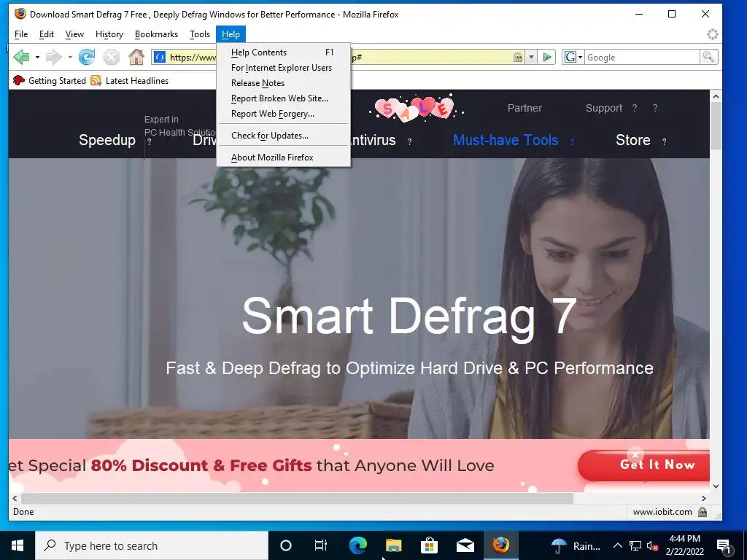Choose Report Broken Web Site
Viewport: 747px width, 560px height.
pyautogui.click(x=284, y=98)
